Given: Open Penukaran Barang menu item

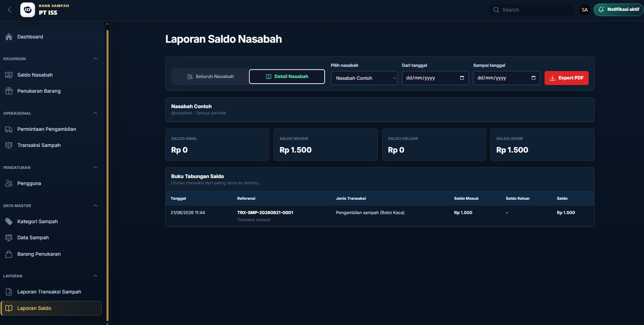Looking at the screenshot, I should pos(51,91).
